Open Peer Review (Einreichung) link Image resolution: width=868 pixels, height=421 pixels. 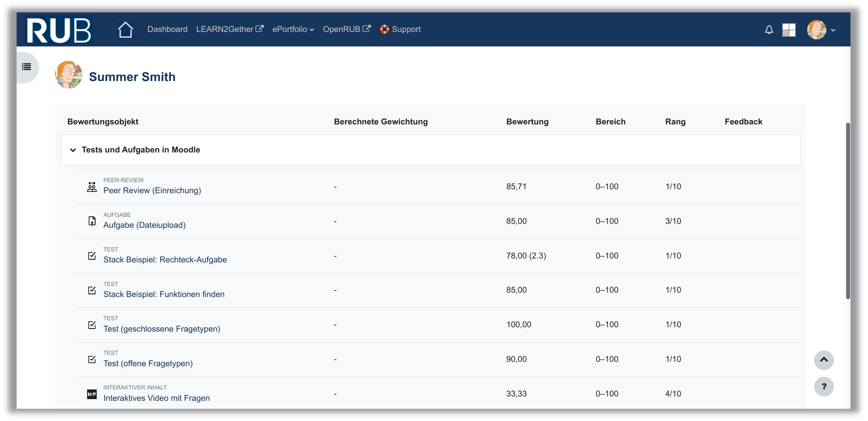pyautogui.click(x=152, y=191)
